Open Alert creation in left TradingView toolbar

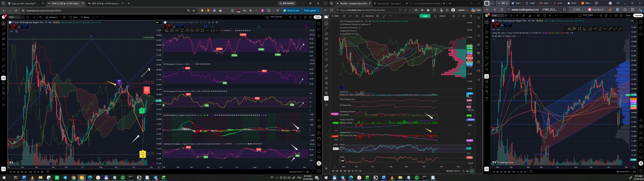pyautogui.click(x=74, y=17)
